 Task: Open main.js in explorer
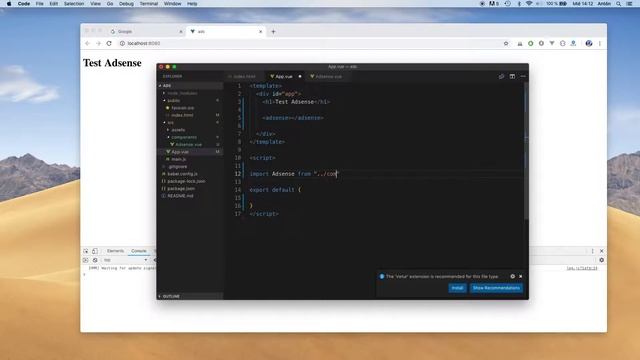tap(190, 159)
